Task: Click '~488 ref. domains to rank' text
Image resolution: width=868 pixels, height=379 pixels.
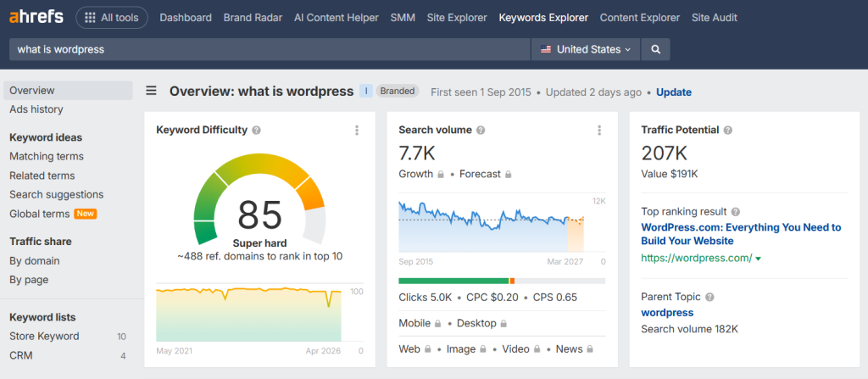Action: click(259, 256)
